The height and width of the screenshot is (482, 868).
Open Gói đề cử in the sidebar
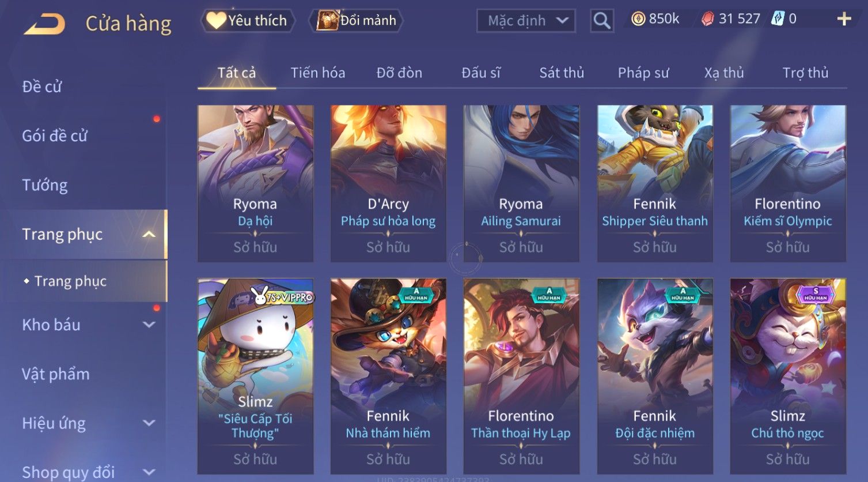55,136
